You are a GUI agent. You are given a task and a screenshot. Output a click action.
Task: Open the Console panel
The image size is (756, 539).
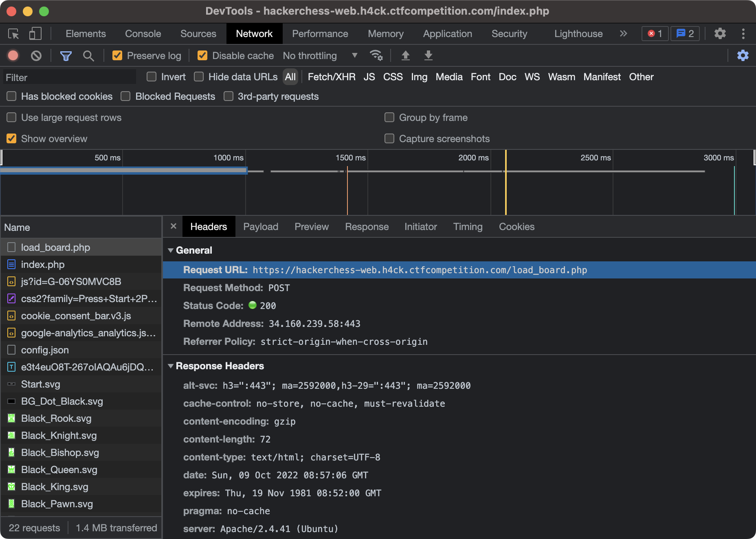(143, 34)
